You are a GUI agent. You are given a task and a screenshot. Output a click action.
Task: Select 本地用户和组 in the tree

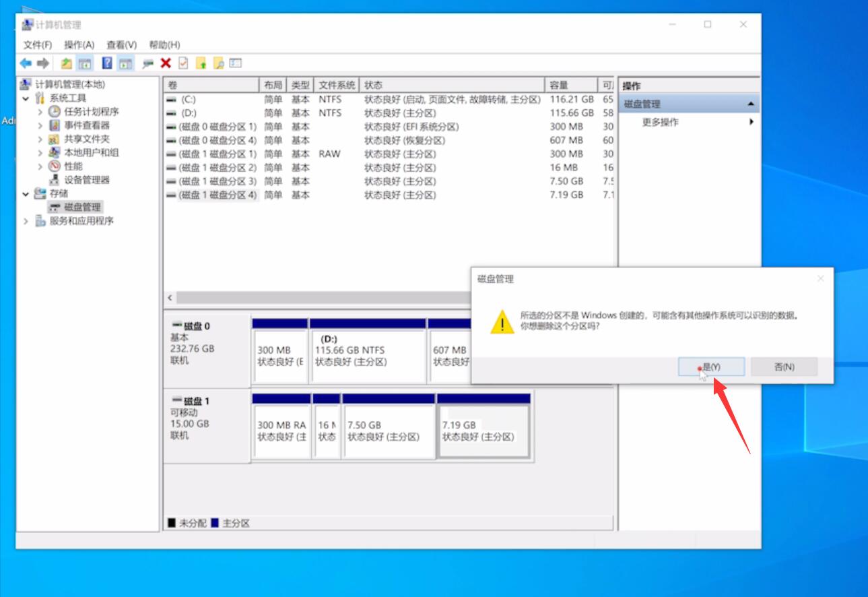click(x=92, y=152)
